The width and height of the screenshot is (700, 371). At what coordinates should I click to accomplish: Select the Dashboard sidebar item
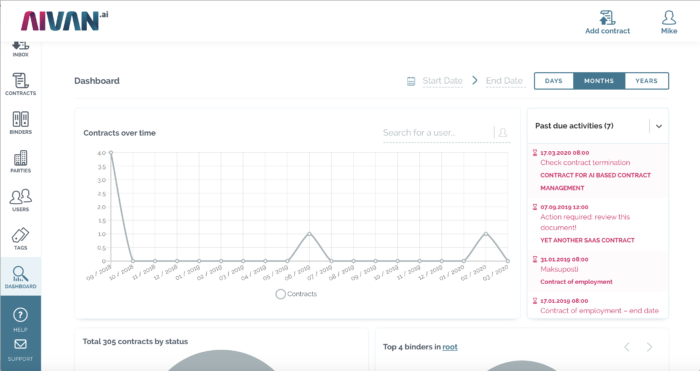click(21, 277)
